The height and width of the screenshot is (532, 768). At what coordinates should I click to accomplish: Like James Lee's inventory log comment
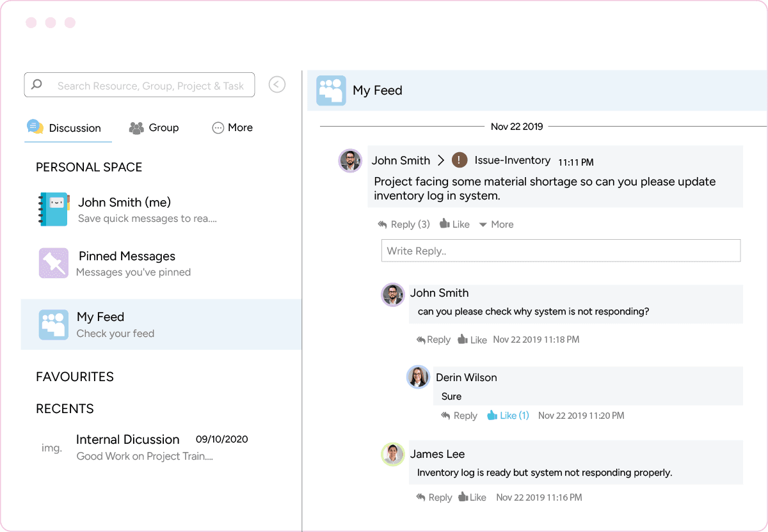(x=472, y=497)
